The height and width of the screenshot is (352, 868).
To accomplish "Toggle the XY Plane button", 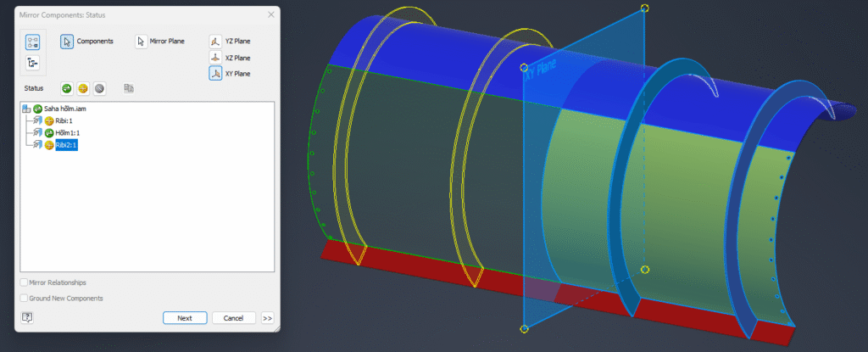I will pos(215,74).
